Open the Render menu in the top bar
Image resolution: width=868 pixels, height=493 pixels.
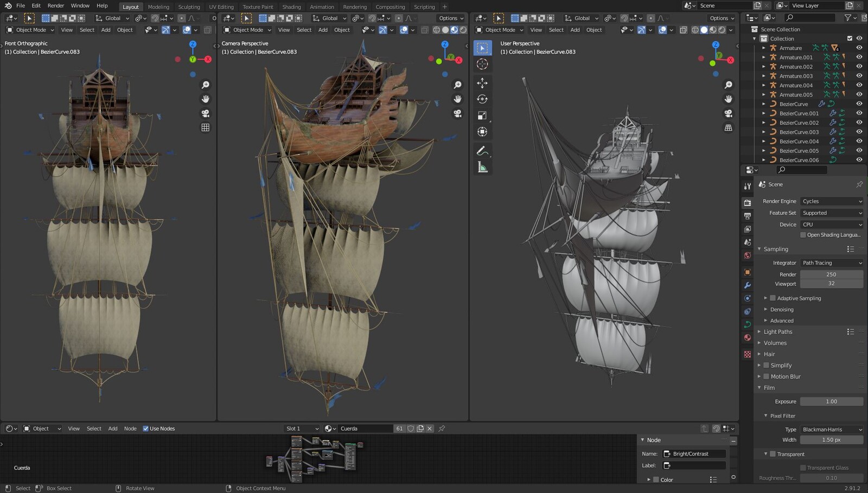tap(56, 5)
